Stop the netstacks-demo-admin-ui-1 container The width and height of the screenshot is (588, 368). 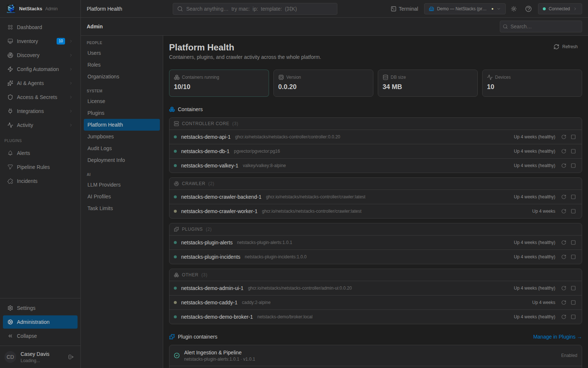(x=573, y=288)
